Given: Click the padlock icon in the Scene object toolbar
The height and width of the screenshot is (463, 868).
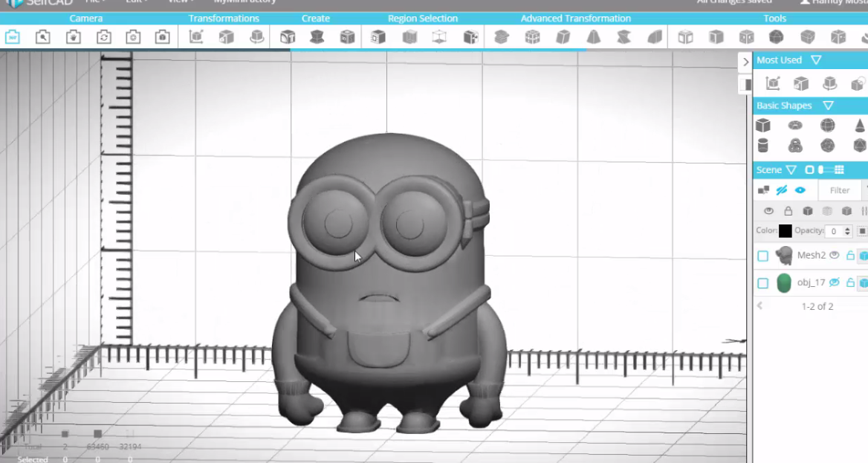Looking at the screenshot, I should (788, 211).
